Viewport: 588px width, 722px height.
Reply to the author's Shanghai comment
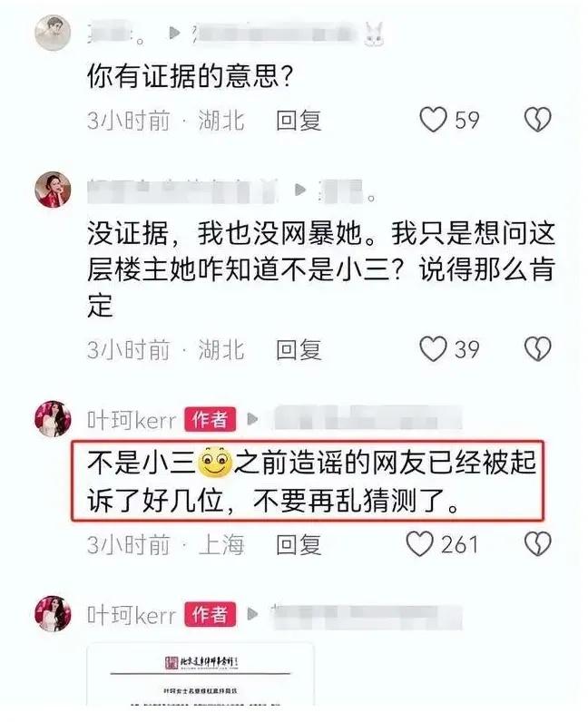[x=299, y=545]
